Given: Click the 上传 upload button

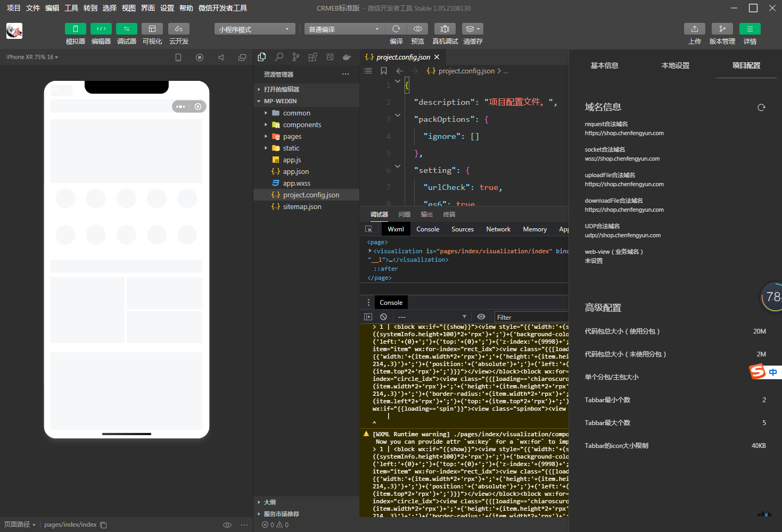Looking at the screenshot, I should tap(695, 29).
